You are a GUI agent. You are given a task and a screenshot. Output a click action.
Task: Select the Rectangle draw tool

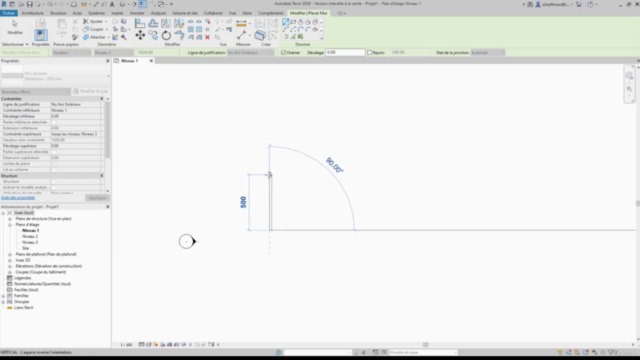point(293,22)
